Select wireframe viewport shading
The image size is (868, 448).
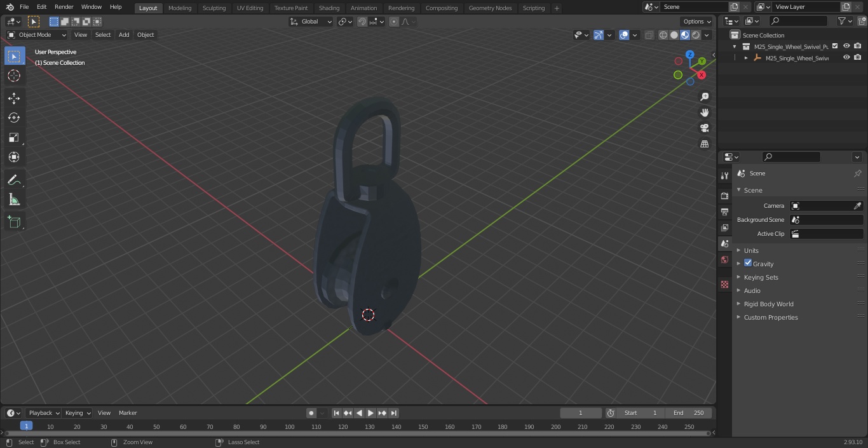point(663,35)
